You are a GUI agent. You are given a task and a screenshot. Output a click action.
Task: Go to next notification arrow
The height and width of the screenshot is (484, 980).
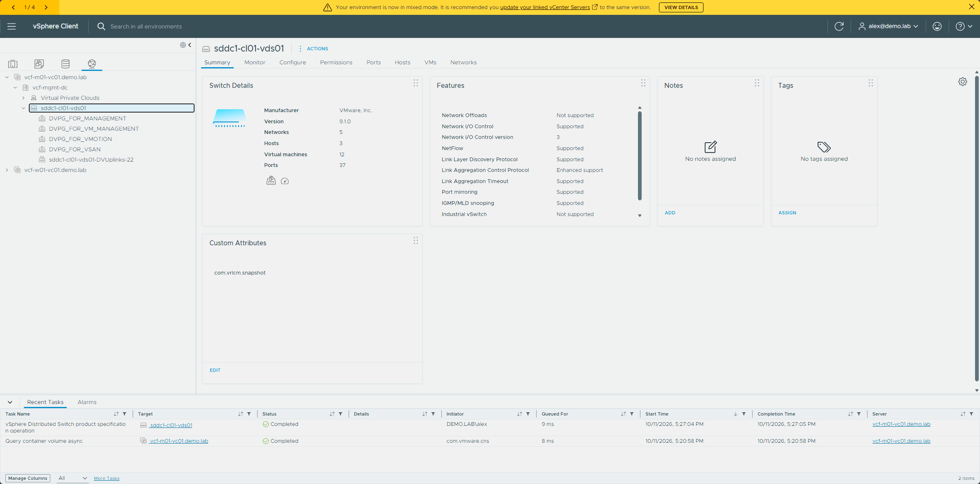46,7
